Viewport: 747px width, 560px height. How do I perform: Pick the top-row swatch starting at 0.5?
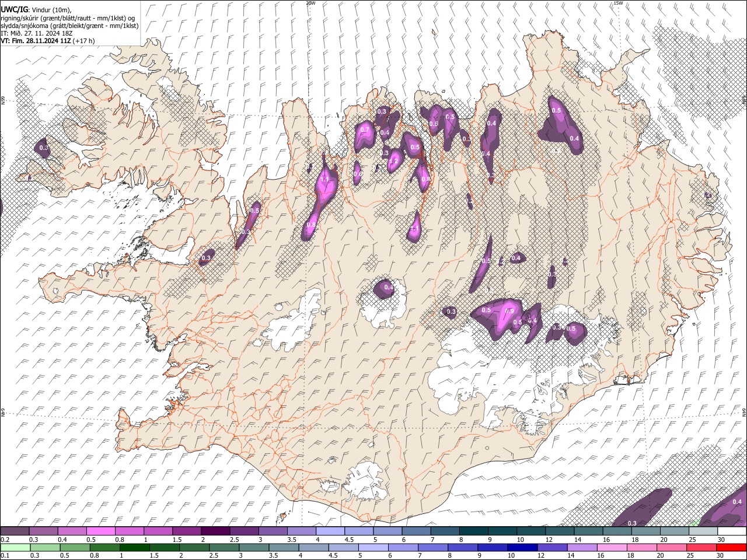[x=101, y=531]
